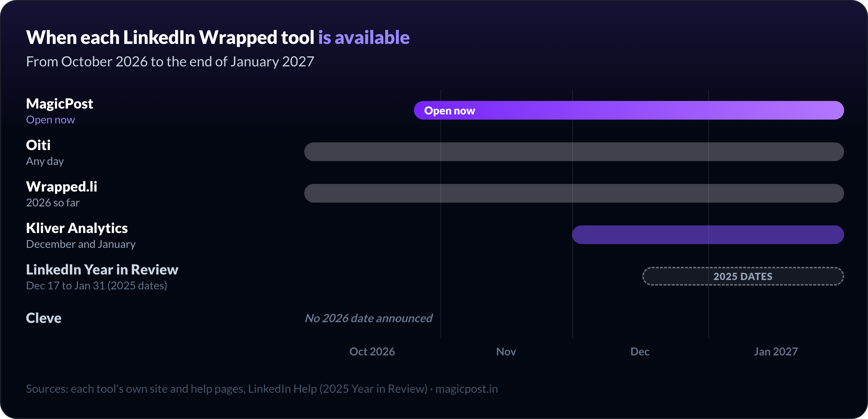Image resolution: width=868 pixels, height=419 pixels.
Task: Click the 'Sources' footnote line
Action: pos(262,389)
